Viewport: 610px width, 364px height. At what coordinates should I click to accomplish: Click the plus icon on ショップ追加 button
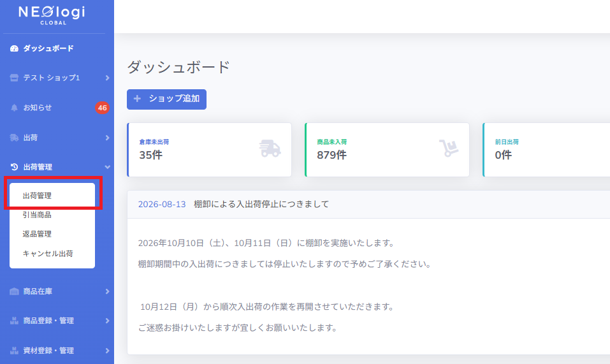pos(137,99)
